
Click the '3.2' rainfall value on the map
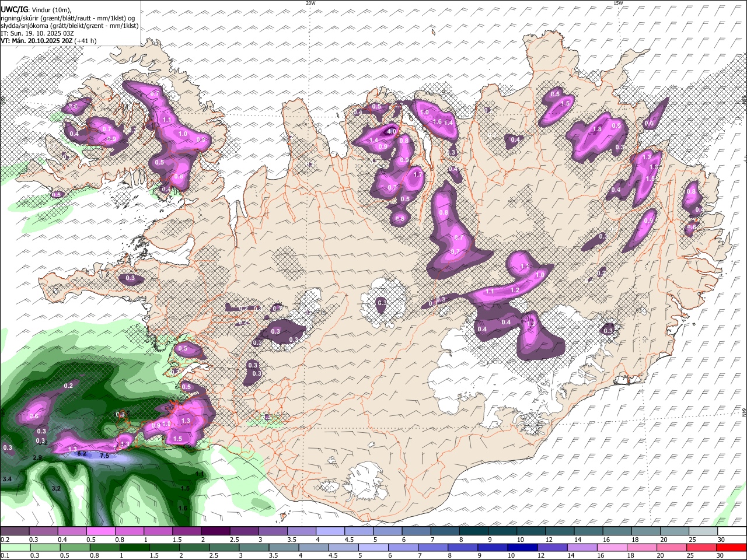pyautogui.click(x=56, y=488)
